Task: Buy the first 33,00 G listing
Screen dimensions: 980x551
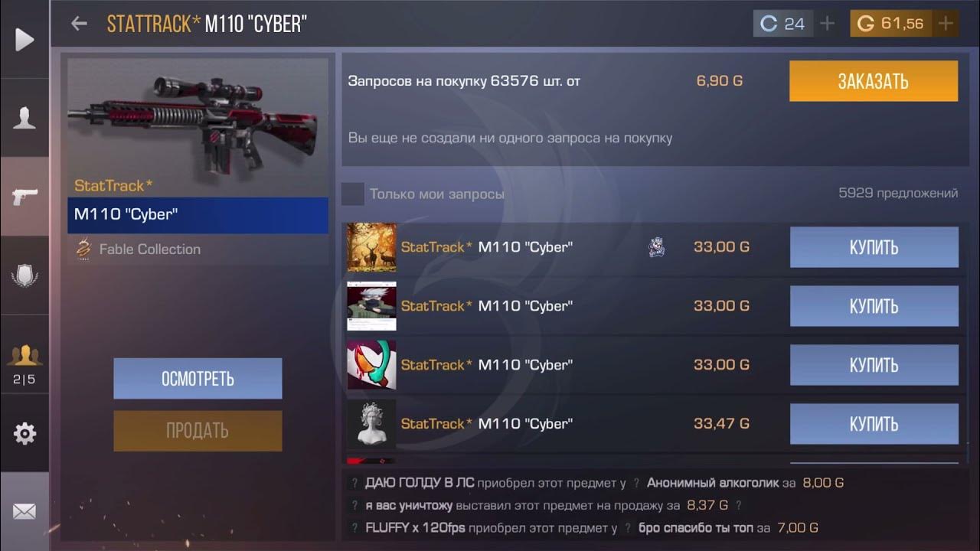Action: tap(874, 247)
